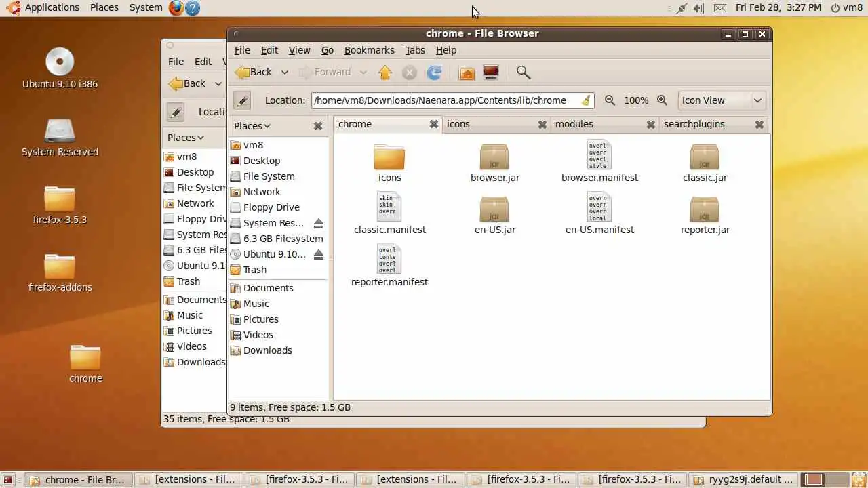The width and height of the screenshot is (868, 488).
Task: Open Forward history dropdown arrow
Action: [x=363, y=73]
